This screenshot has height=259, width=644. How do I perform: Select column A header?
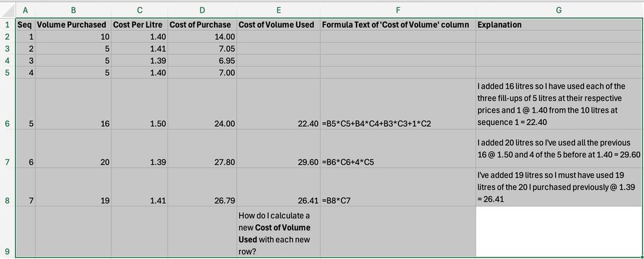pyautogui.click(x=26, y=10)
